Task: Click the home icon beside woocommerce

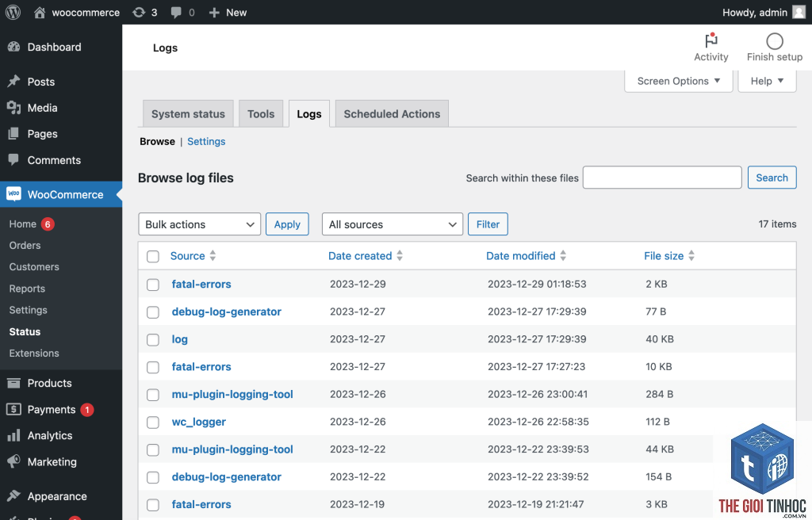Action: point(40,12)
